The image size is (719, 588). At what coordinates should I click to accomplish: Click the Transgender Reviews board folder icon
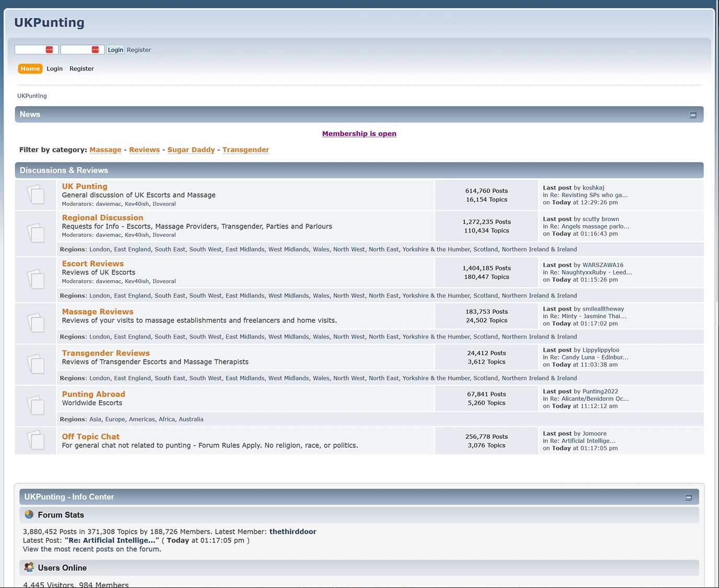point(36,364)
